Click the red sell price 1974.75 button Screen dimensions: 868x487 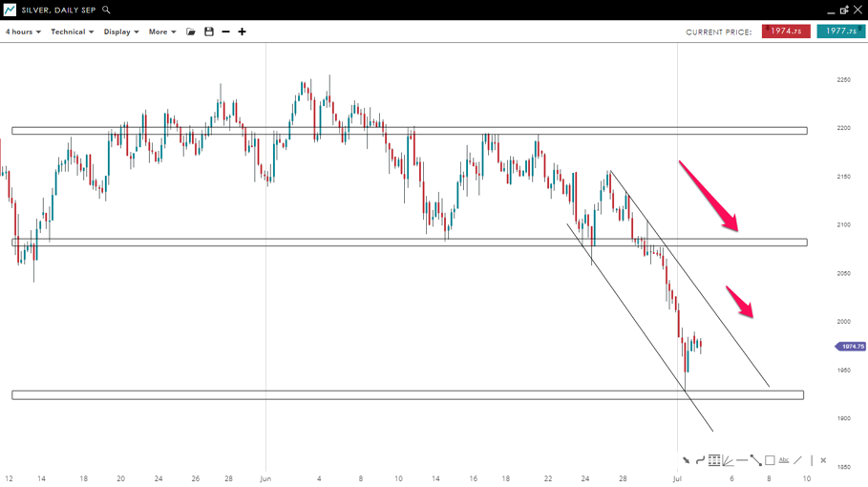pyautogui.click(x=786, y=32)
